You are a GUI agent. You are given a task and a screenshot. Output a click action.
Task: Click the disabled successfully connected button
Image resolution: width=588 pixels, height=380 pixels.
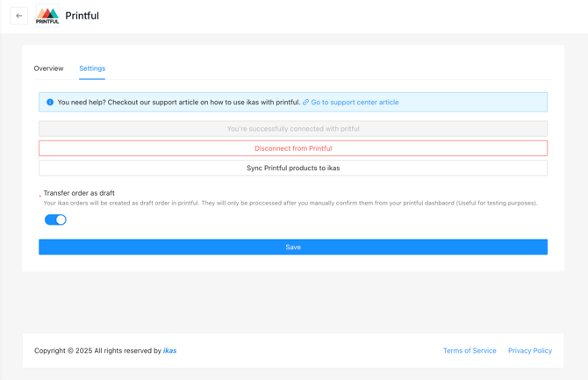click(x=293, y=129)
